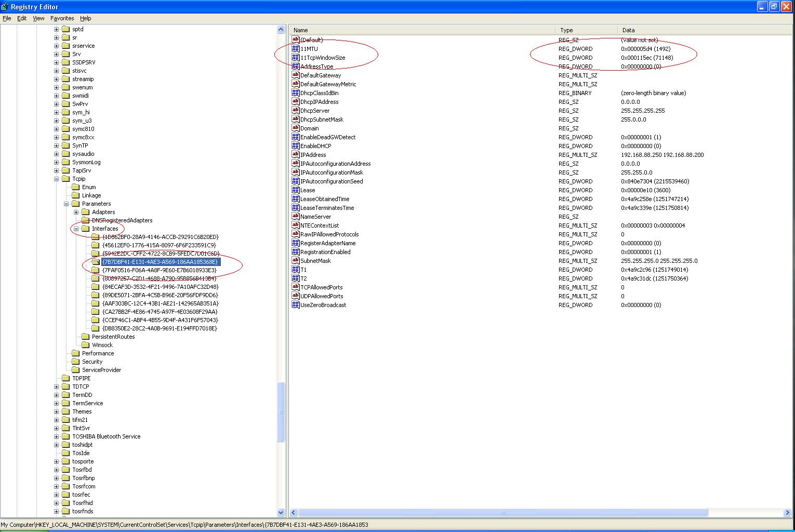The image size is (795, 532).
Task: Expand the Adapters subkey
Action: click(76, 212)
